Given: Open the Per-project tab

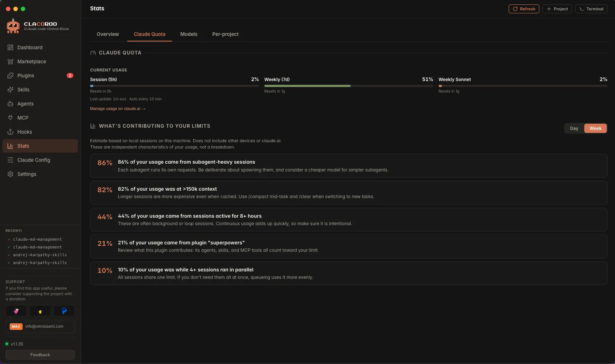Looking at the screenshot, I should 225,34.
